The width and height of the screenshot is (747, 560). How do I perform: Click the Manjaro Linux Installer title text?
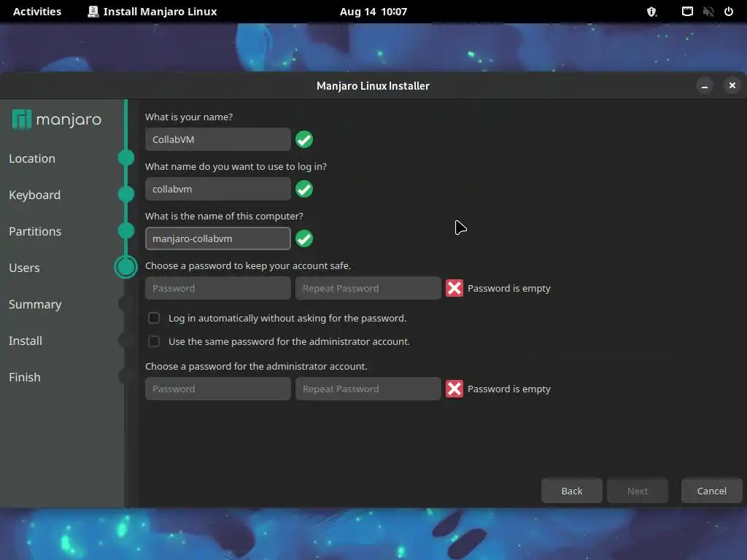[373, 86]
